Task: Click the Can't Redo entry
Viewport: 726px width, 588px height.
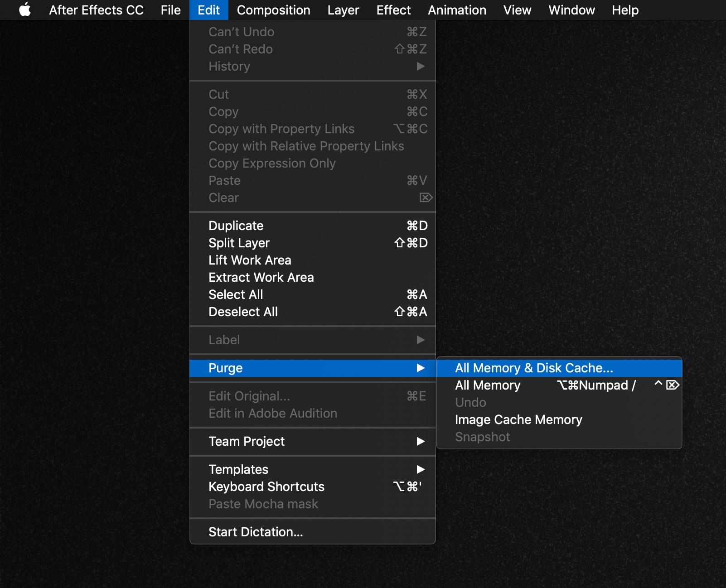Action: tap(313, 49)
